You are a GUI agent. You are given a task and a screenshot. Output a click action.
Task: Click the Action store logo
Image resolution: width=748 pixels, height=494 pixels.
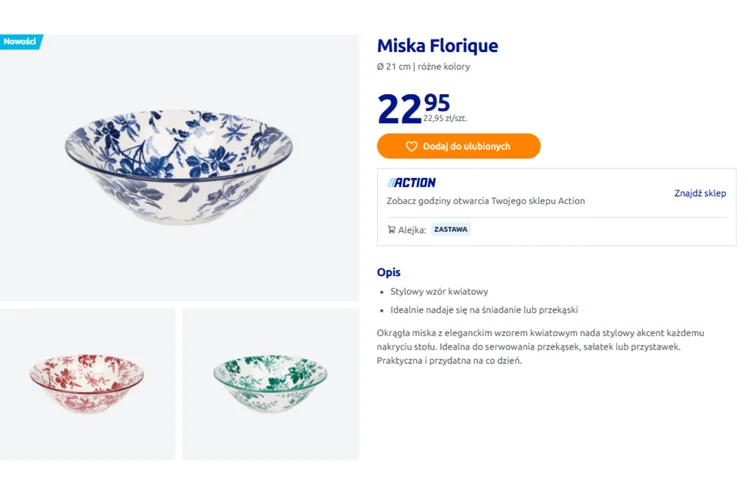(x=412, y=182)
